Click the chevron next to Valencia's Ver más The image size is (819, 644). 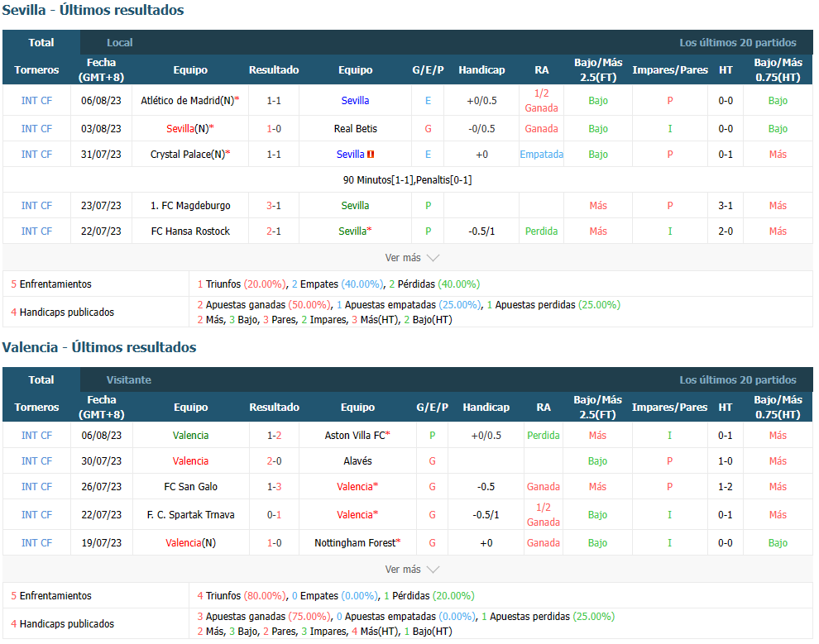(433, 570)
